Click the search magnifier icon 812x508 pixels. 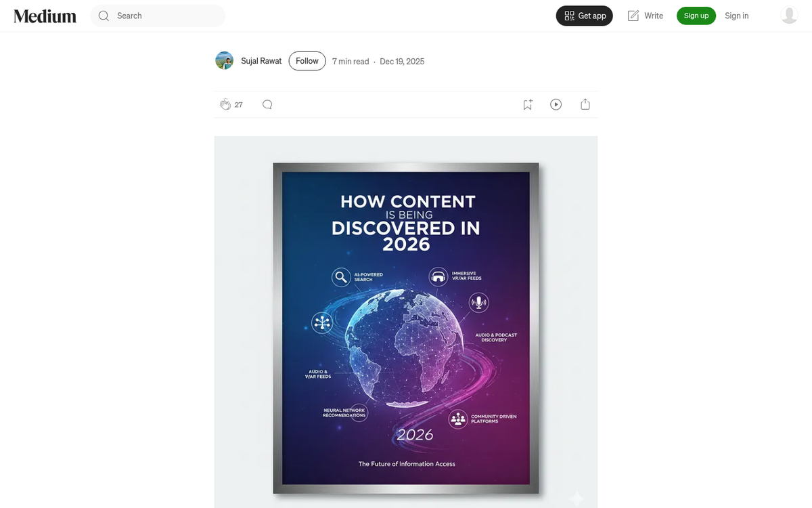coord(104,15)
